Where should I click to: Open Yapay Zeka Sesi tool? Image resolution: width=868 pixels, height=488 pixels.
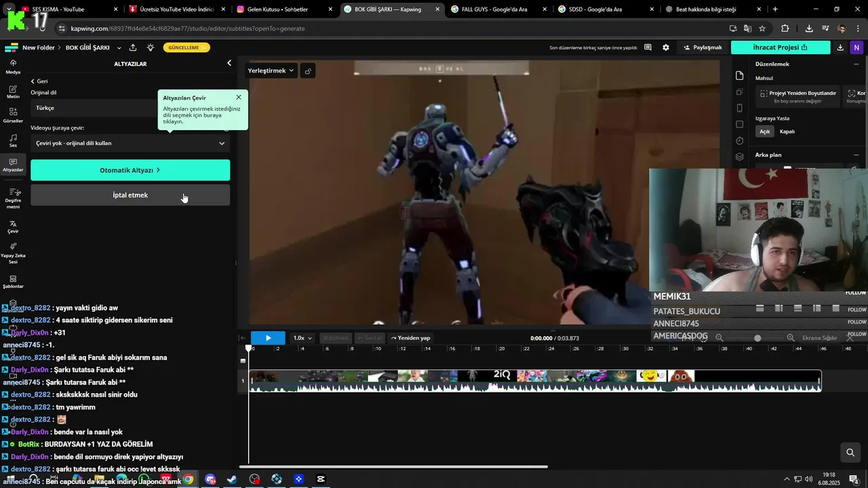tap(13, 253)
